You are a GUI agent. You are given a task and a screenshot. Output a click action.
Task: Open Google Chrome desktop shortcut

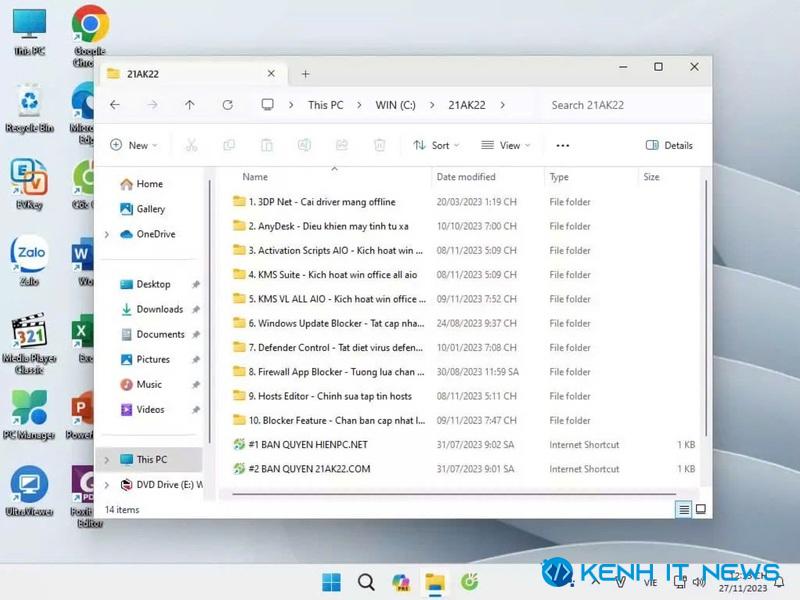pos(89,36)
